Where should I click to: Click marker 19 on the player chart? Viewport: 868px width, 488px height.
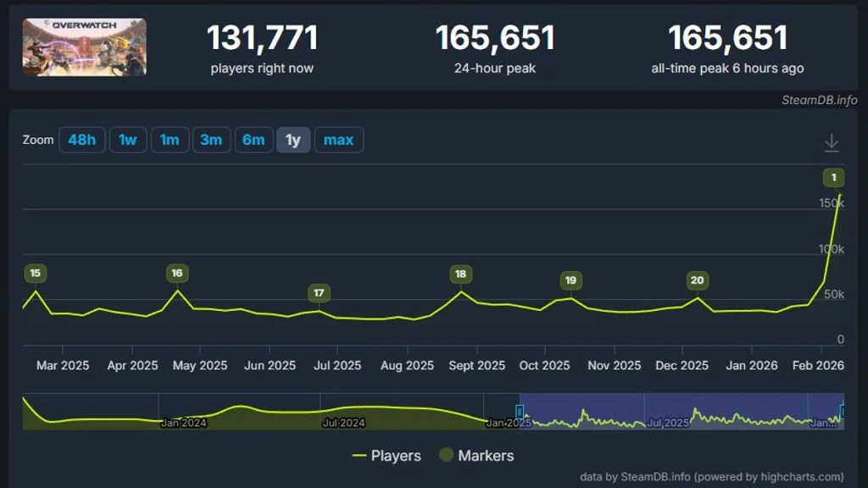pyautogui.click(x=570, y=280)
